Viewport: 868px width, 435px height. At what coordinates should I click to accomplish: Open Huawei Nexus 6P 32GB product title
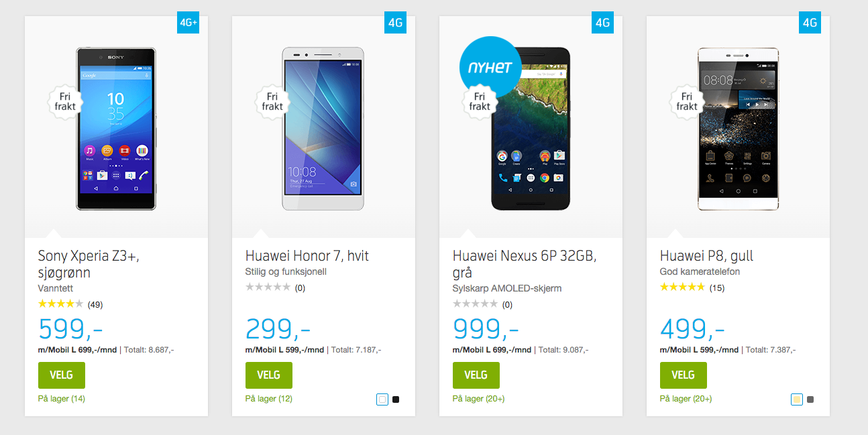point(525,264)
